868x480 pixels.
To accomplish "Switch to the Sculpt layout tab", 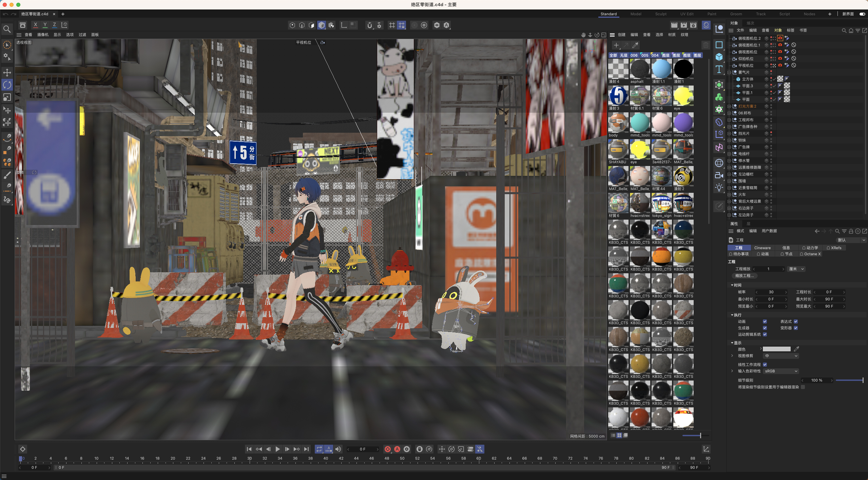I will tap(660, 14).
